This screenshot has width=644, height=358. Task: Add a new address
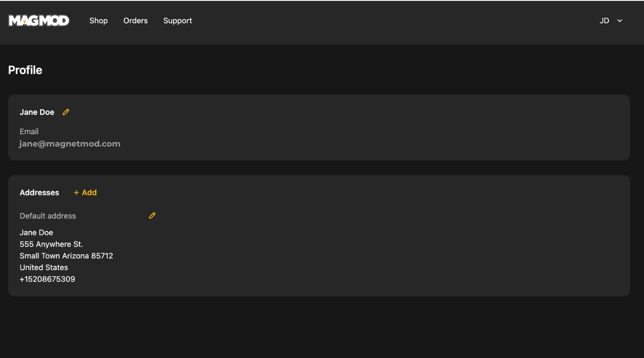point(85,193)
